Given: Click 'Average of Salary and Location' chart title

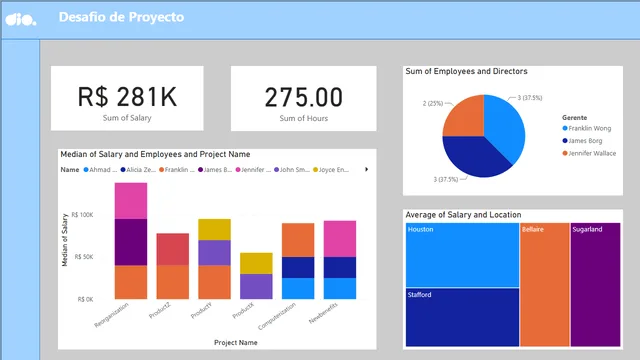Looking at the screenshot, I should (x=463, y=215).
